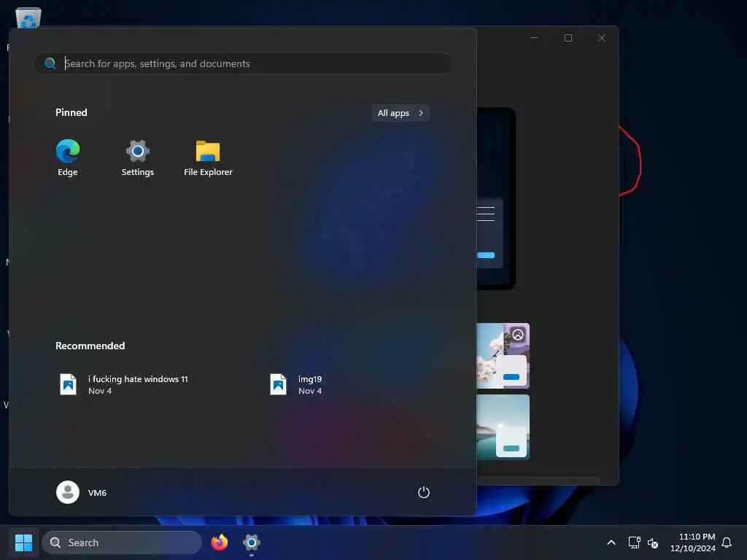
Task: Launch pinned File Explorer
Action: [x=208, y=158]
